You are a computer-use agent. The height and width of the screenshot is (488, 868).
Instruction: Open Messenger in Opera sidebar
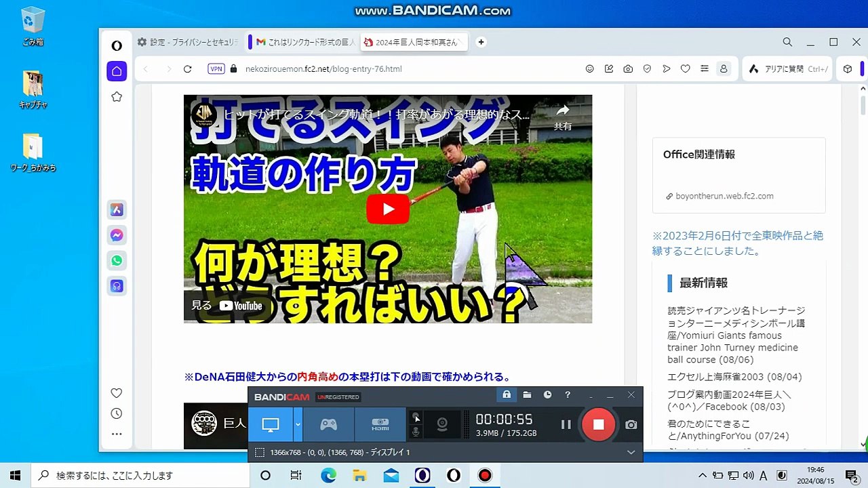click(x=117, y=235)
